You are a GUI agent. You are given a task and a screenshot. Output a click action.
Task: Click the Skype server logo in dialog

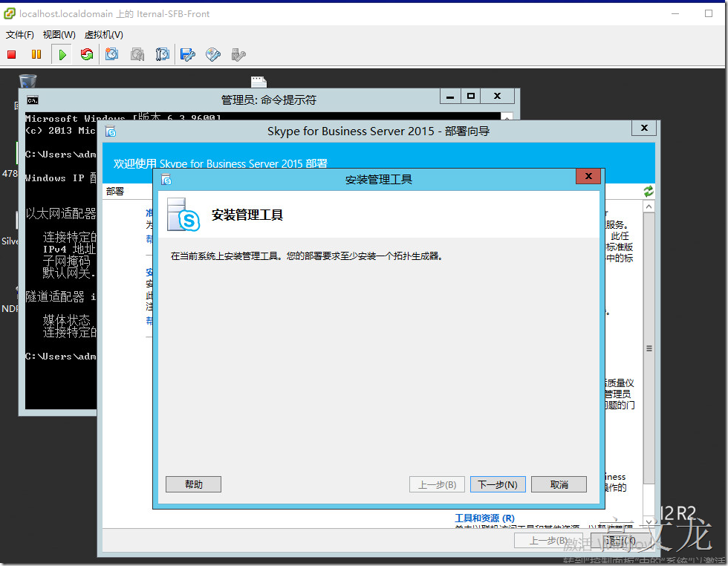(x=183, y=215)
